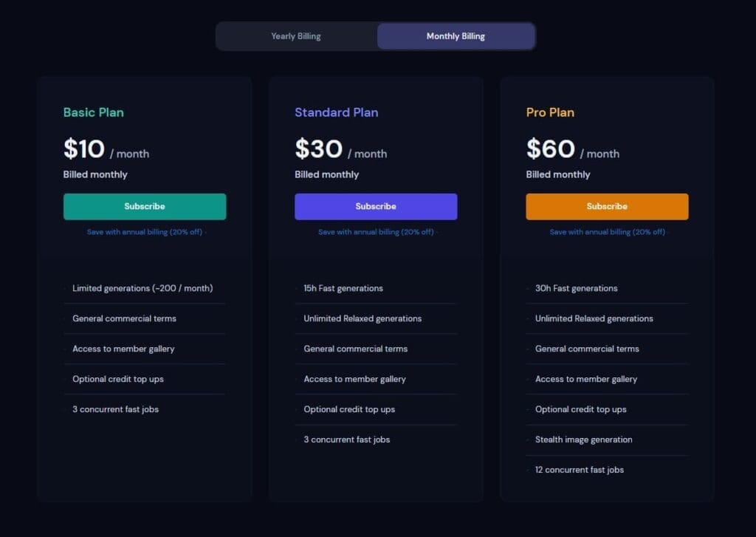Open annual billing savings link under Standard
The image size is (756, 537).
coord(376,232)
